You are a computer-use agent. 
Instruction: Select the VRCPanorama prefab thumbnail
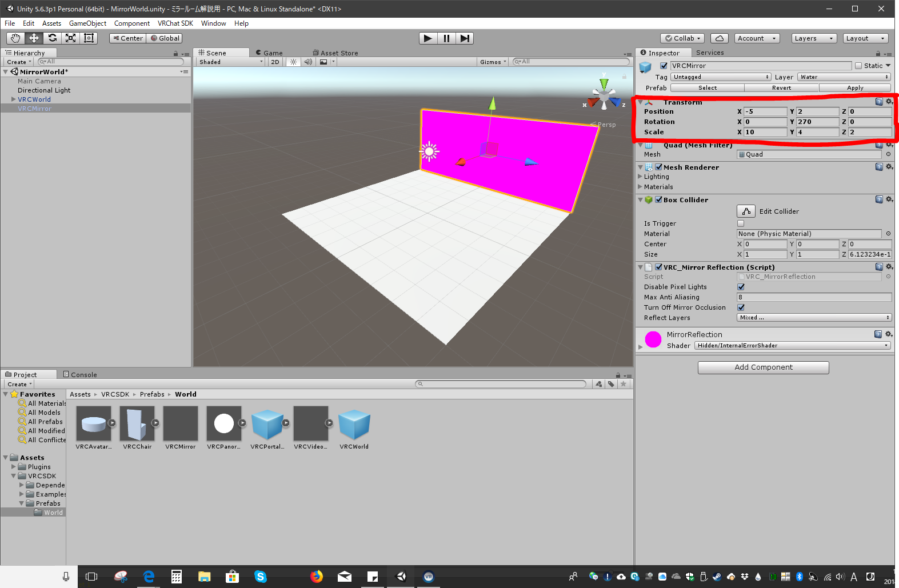[224, 423]
